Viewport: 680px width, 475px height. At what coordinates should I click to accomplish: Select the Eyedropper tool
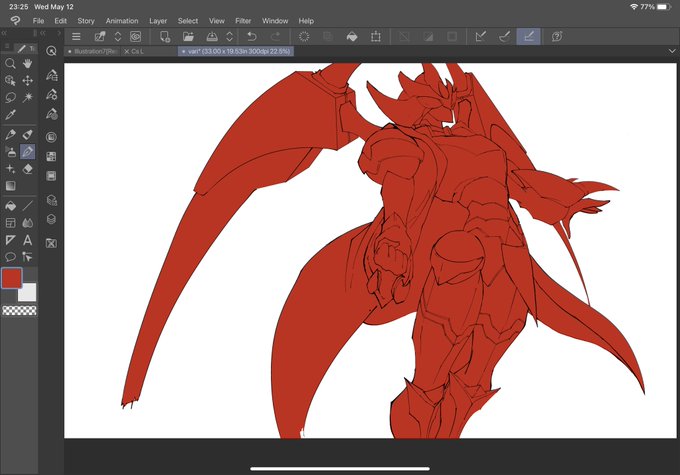click(10, 115)
